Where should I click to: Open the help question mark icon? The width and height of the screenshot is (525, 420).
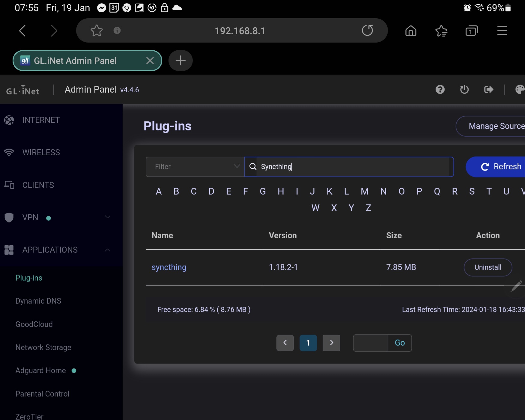point(440,89)
